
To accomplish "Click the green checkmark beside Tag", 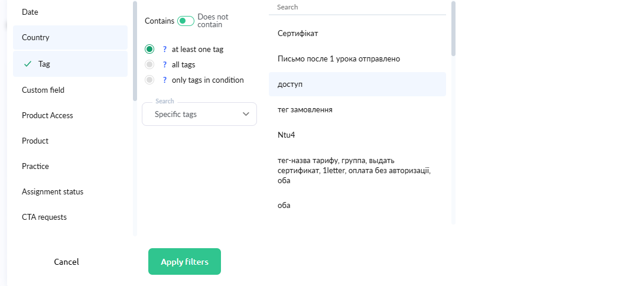I will coord(28,64).
